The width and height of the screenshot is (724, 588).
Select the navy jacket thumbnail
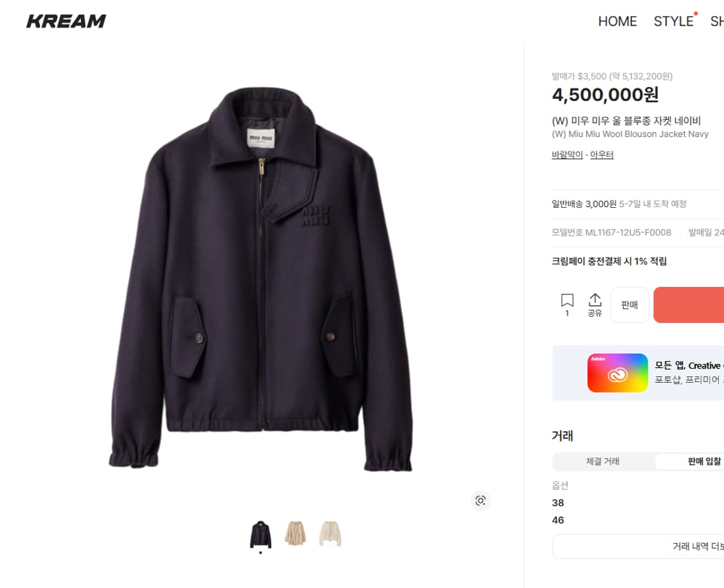click(261, 534)
